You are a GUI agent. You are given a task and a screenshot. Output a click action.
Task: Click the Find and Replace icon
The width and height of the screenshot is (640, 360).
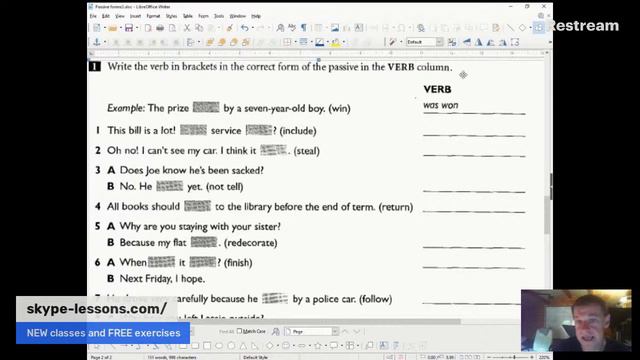[280, 28]
